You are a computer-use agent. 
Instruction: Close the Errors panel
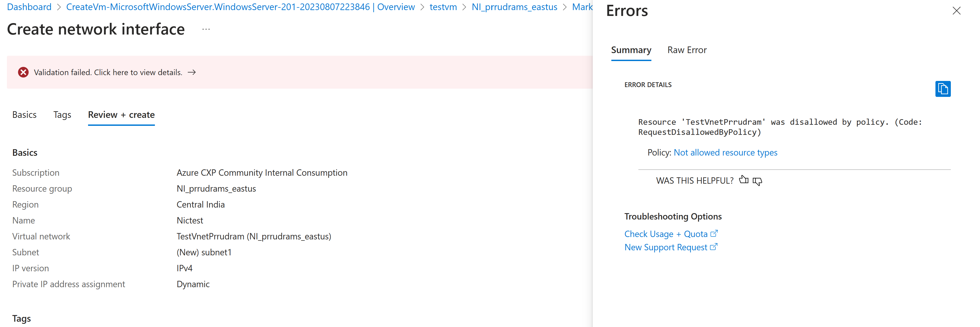coord(956,11)
